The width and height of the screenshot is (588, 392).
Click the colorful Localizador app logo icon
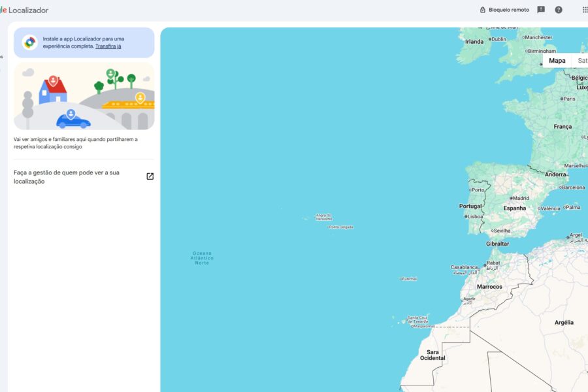(x=29, y=41)
